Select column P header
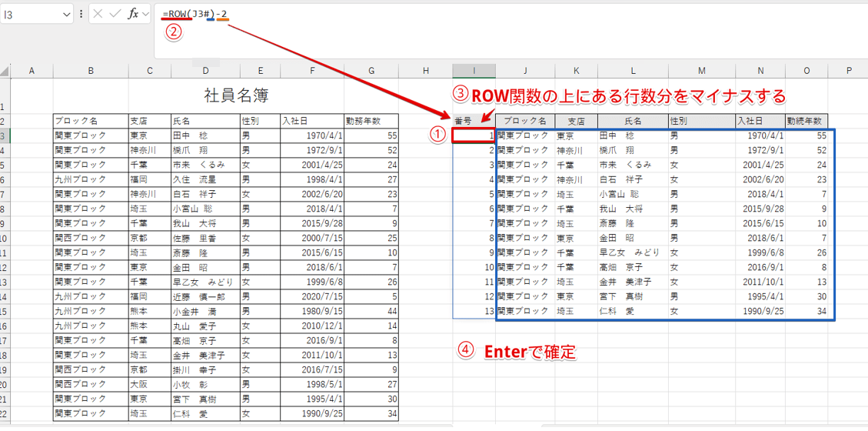The image size is (868, 431). (x=849, y=71)
